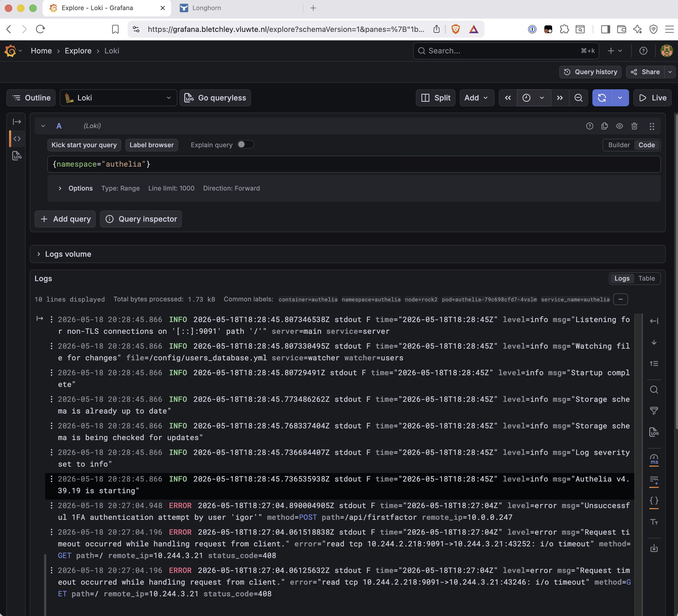This screenshot has height=616, width=678.
Task: Select the code queries icon in left rail
Action: tap(17, 139)
